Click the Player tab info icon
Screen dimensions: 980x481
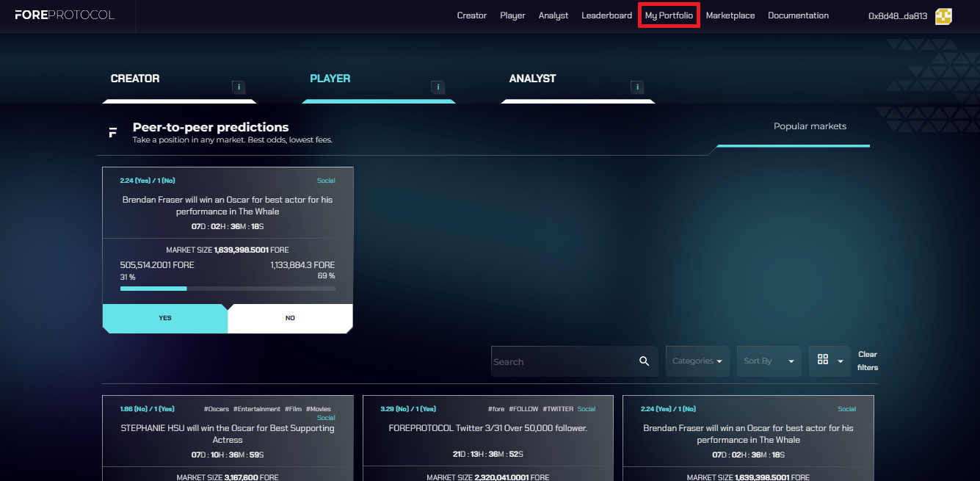click(x=438, y=87)
